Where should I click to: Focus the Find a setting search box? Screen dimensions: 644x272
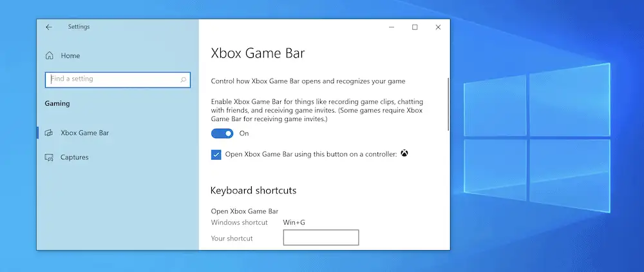coord(117,80)
